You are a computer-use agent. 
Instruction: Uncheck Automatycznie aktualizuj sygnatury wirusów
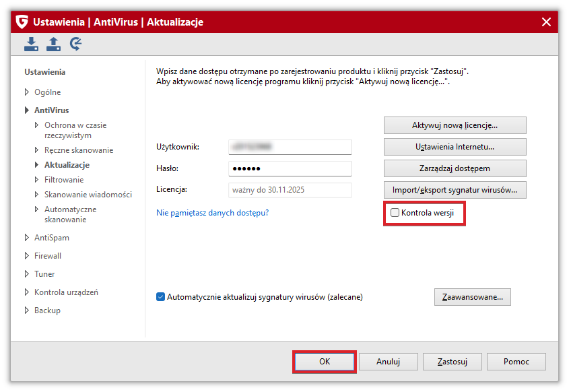(x=160, y=297)
